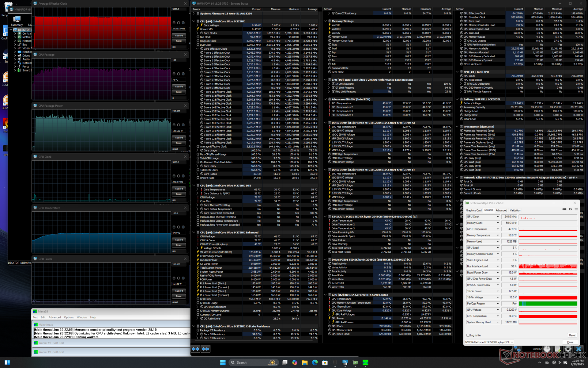Open the GPU-Z hamburger menu
This screenshot has height=368, width=588.
click(576, 209)
